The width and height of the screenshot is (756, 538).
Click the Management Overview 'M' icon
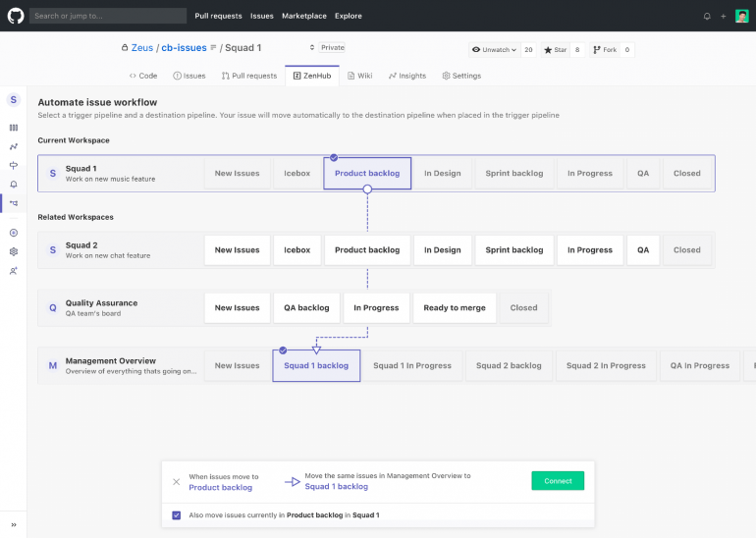(53, 365)
